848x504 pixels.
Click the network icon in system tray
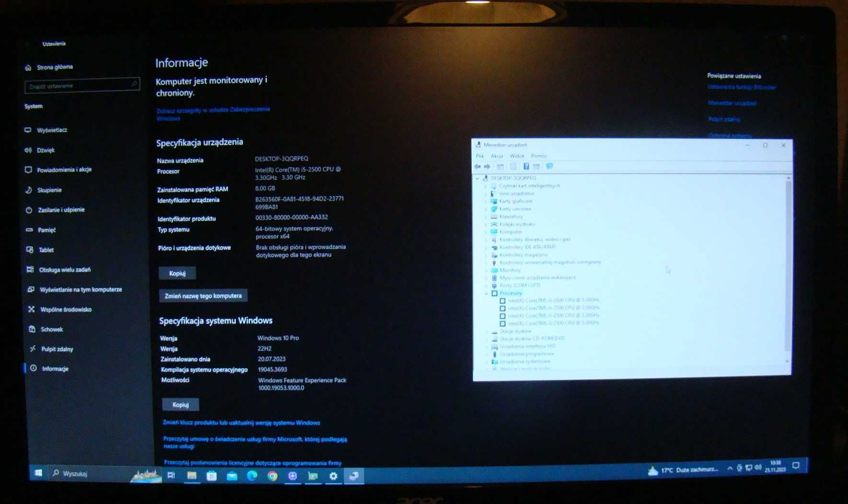pos(749,468)
